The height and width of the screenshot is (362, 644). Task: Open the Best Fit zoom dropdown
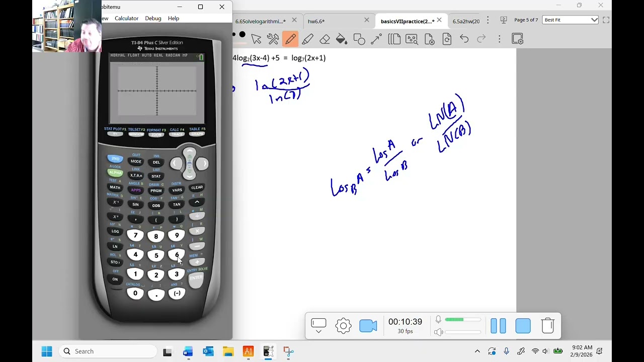point(571,20)
